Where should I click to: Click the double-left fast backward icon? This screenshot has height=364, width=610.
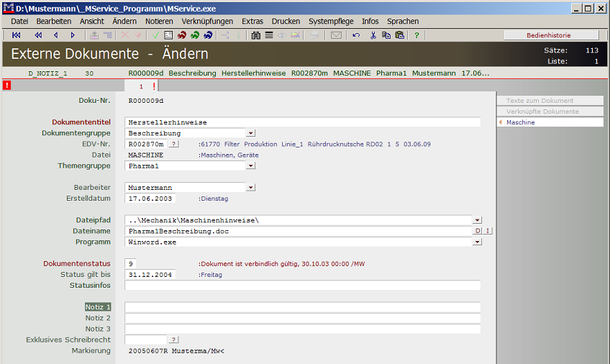[37, 35]
